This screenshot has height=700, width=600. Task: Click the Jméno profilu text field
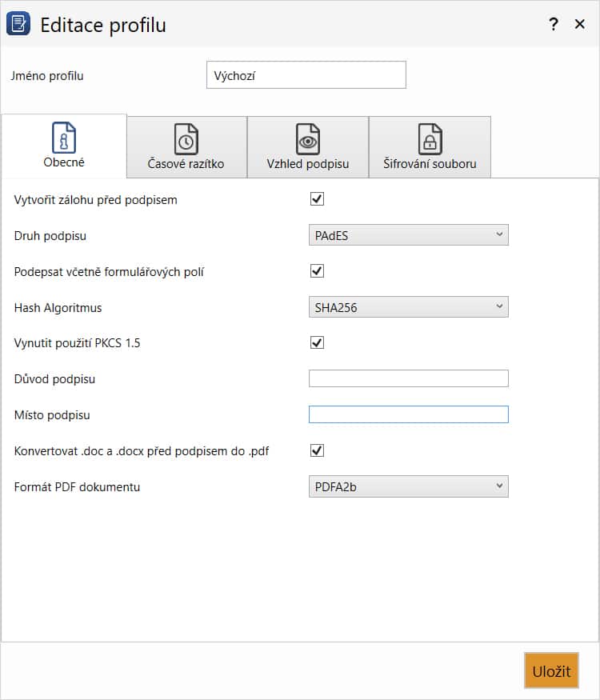(306, 75)
